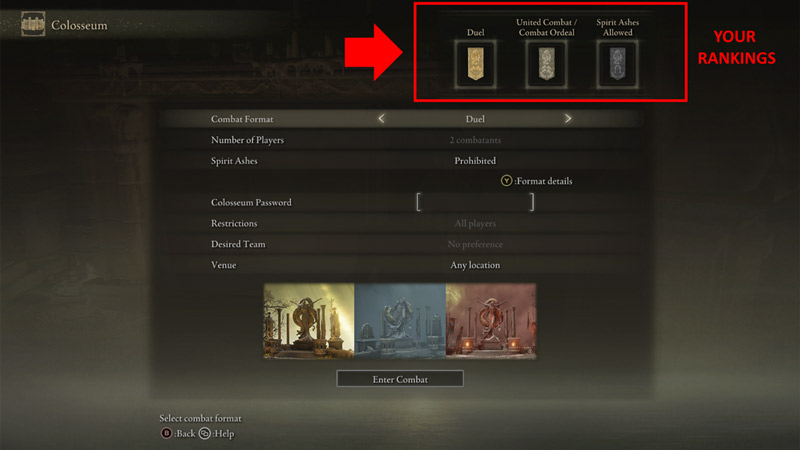Open the Restrictions All players option

click(x=475, y=223)
